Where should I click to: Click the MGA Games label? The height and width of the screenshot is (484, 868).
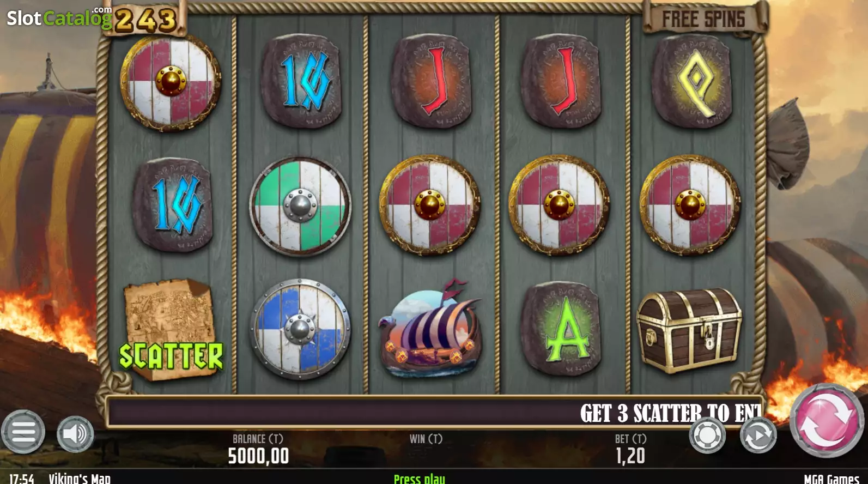tap(831, 479)
